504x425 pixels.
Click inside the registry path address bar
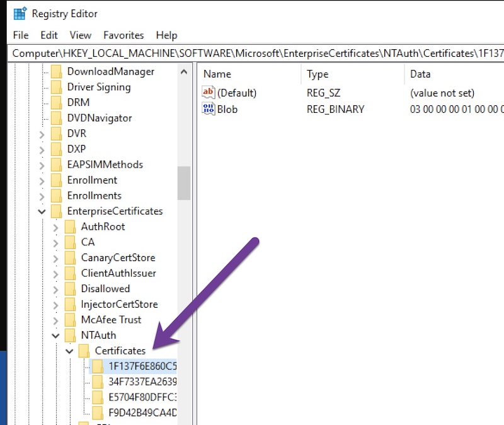252,54
